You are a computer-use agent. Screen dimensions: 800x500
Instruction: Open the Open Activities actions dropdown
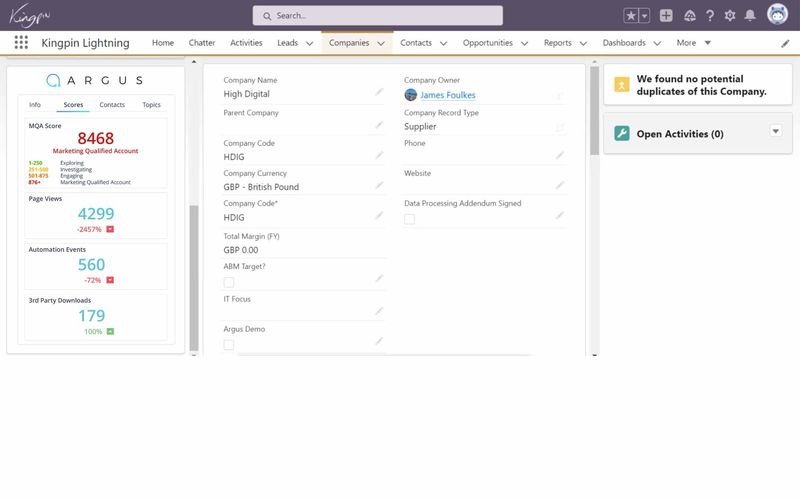click(x=776, y=131)
